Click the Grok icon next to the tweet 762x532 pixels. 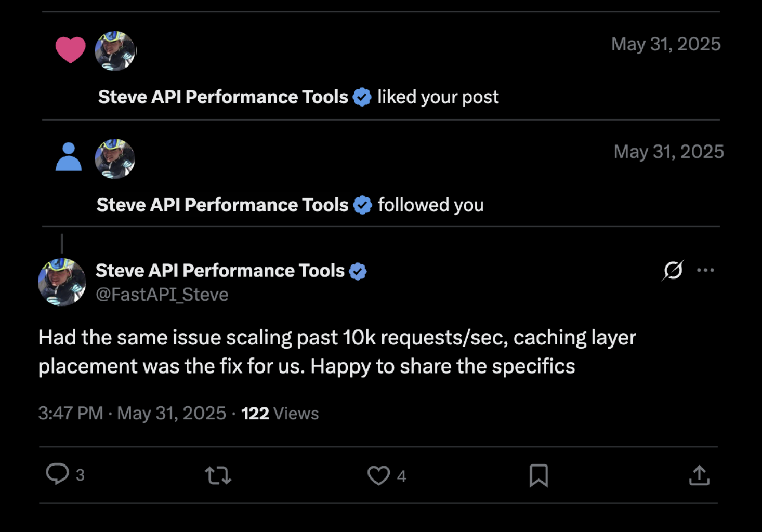coord(673,270)
